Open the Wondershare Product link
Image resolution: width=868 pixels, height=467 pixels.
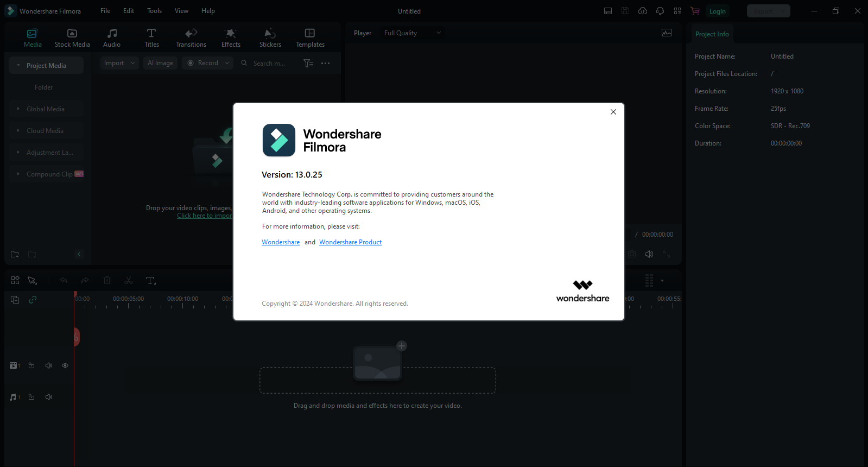pos(350,242)
